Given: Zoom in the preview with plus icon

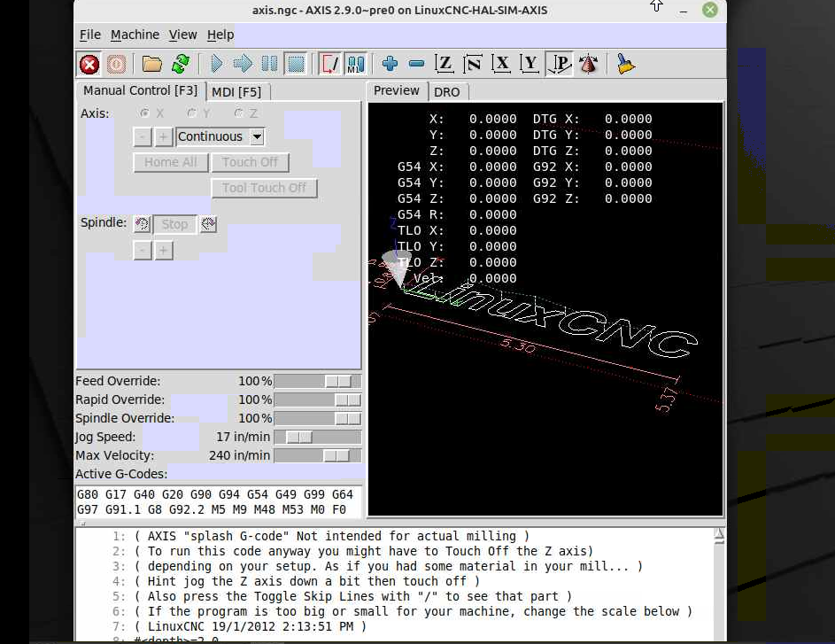Looking at the screenshot, I should click(390, 65).
